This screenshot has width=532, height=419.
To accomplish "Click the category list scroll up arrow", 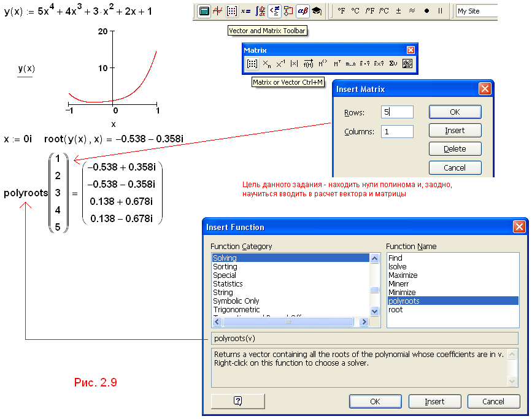I will (x=374, y=258).
